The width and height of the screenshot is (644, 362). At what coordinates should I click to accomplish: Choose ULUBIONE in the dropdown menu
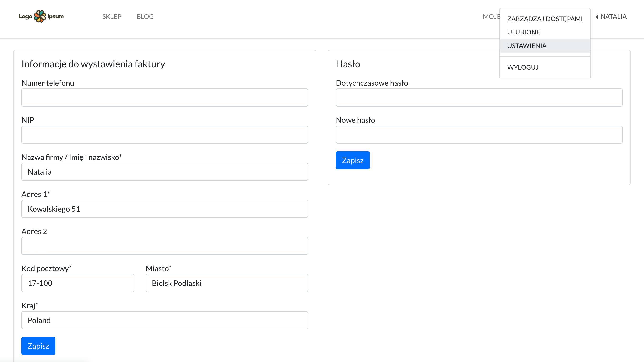pos(545,32)
